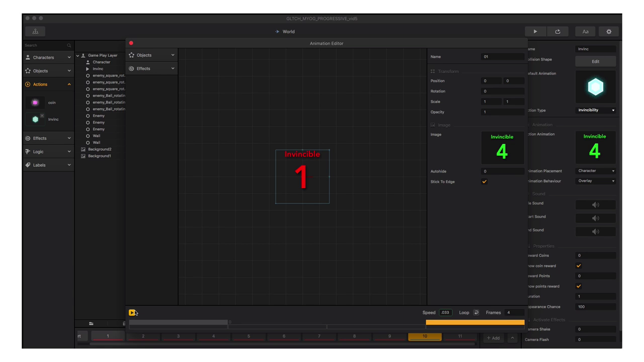Image resolution: width=644 pixels, height=362 pixels.
Task: Open the Aa font settings icon
Action: pyautogui.click(x=585, y=32)
